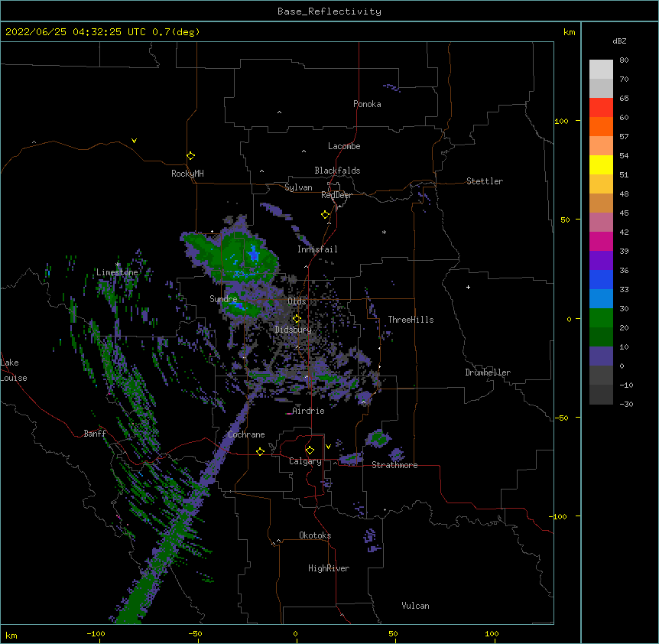Click the yellow diamond marker below Olds
The width and height of the screenshot is (659, 644).
click(x=297, y=319)
